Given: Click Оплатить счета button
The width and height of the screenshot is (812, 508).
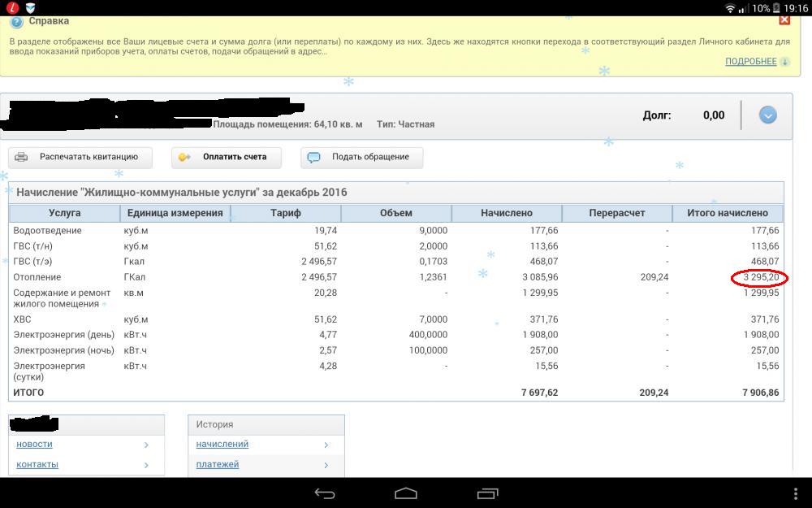Looking at the screenshot, I should click(227, 157).
